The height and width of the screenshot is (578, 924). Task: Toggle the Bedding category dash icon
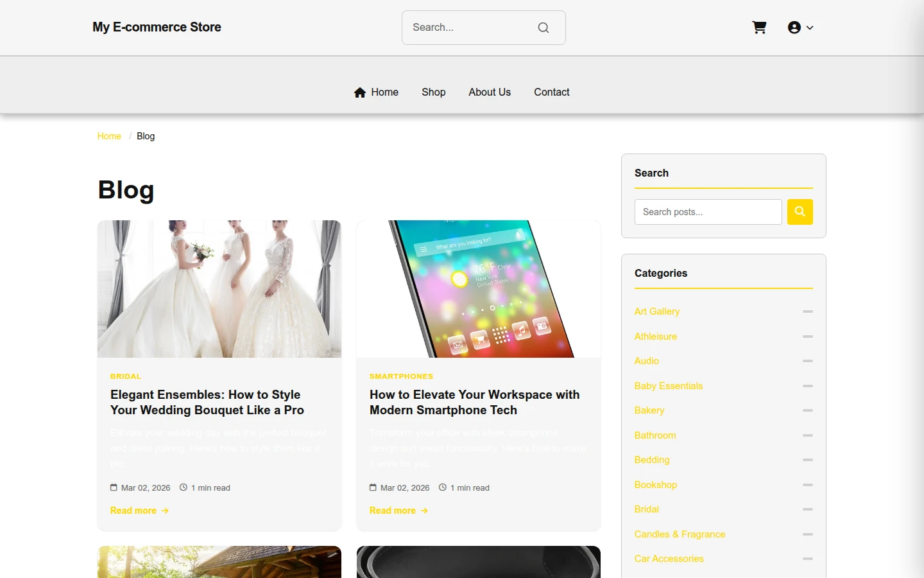tap(808, 460)
